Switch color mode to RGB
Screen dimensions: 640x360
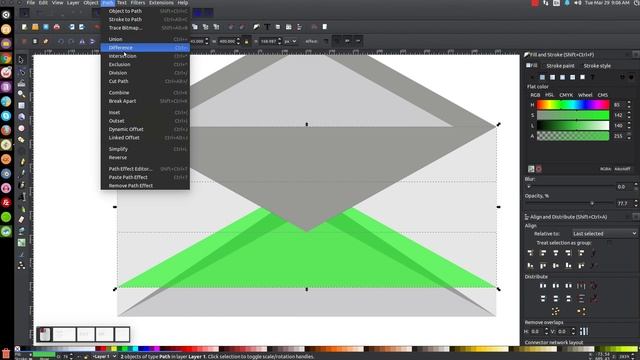pos(535,95)
